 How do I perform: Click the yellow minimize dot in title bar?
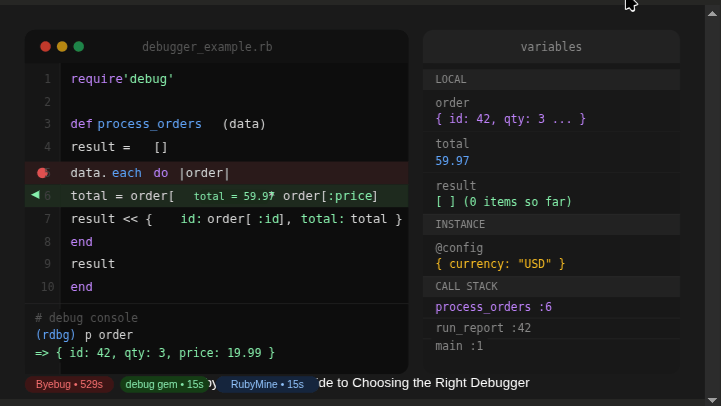(x=62, y=47)
